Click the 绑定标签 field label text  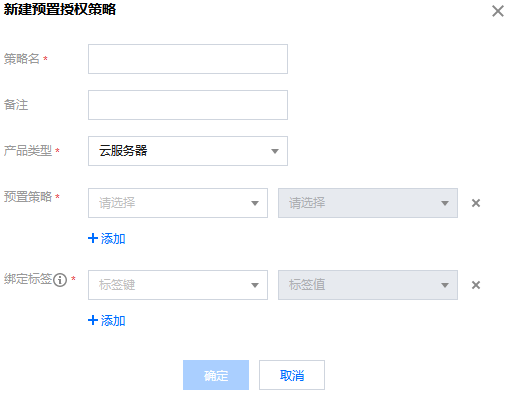[x=28, y=279]
